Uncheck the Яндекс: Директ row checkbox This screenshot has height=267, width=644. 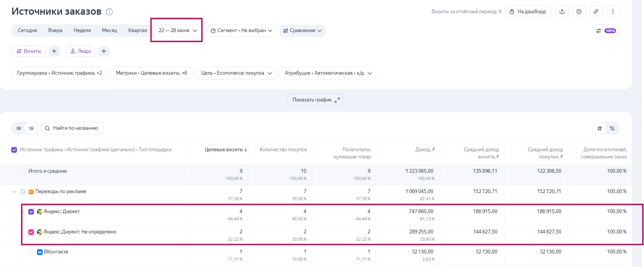pos(31,212)
